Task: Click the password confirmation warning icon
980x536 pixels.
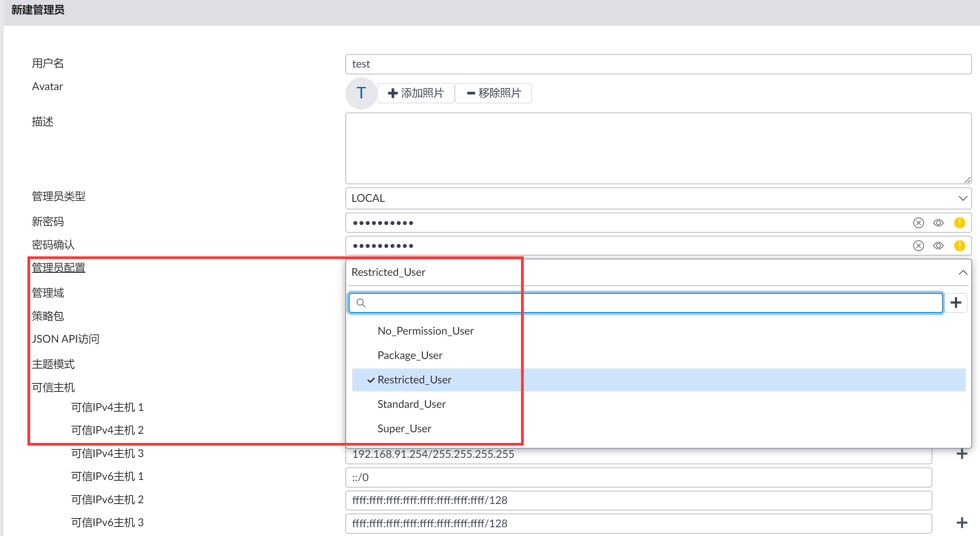Action: click(x=959, y=246)
